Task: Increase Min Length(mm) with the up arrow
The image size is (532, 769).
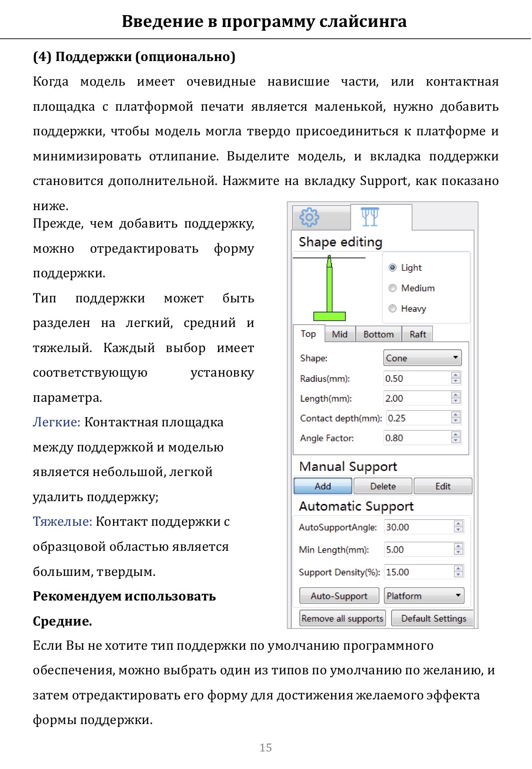Action: (459, 546)
